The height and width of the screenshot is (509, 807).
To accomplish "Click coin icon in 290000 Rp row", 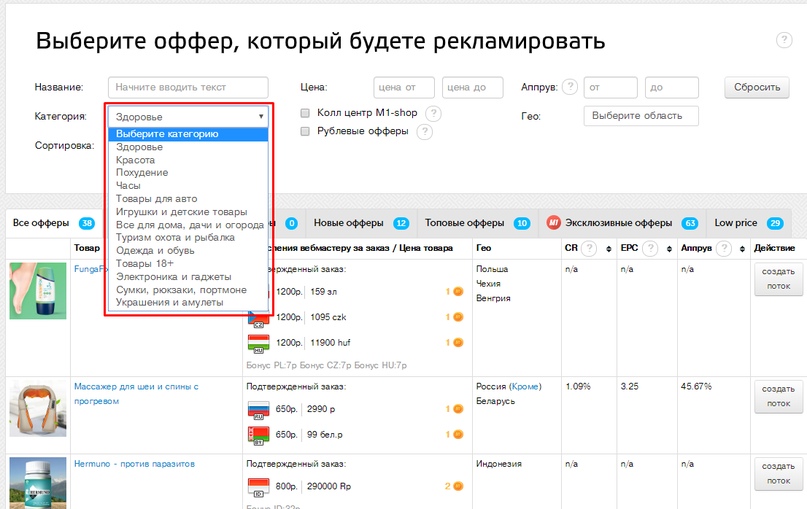I will (x=458, y=486).
